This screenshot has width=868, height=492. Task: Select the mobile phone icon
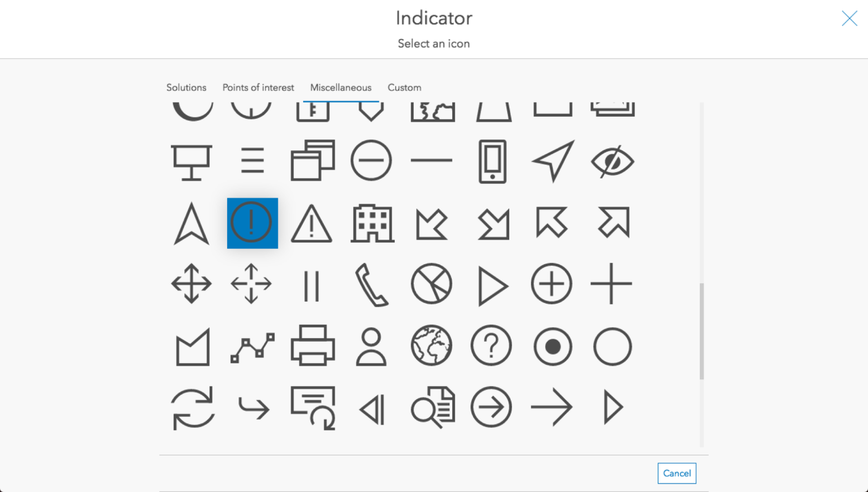coord(492,161)
